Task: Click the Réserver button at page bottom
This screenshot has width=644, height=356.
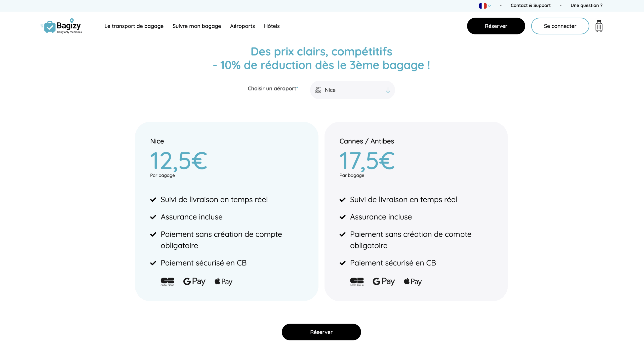Action: [x=321, y=332]
